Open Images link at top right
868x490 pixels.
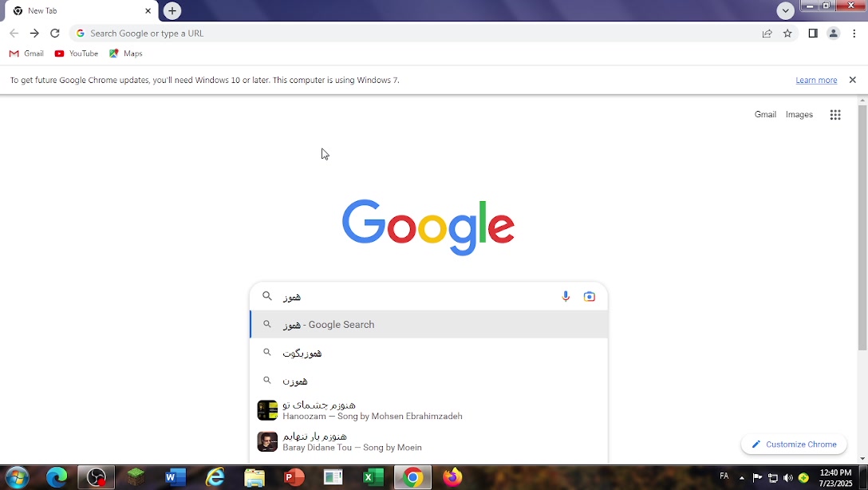tap(799, 115)
